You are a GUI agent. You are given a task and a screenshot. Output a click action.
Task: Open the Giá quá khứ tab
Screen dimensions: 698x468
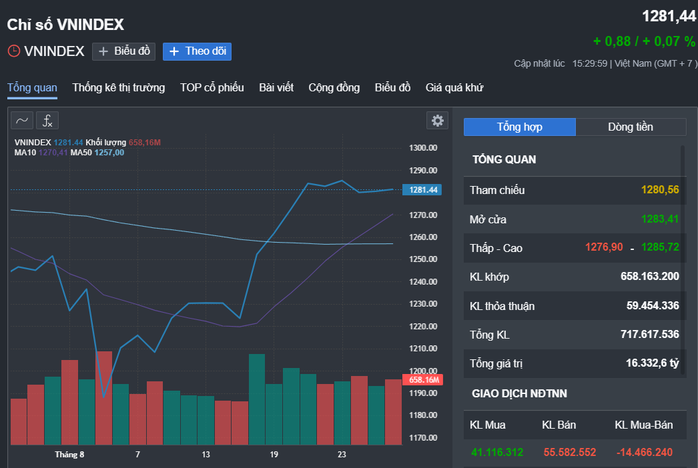click(454, 87)
